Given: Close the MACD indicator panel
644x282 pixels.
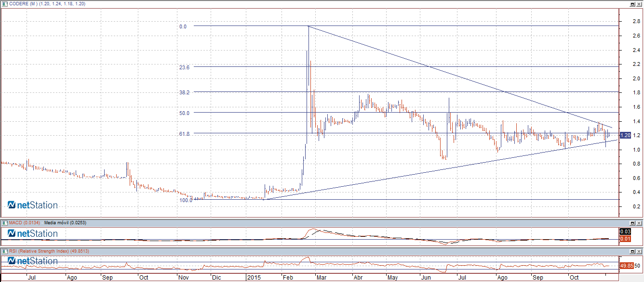Looking at the screenshot, I should tap(638, 223).
